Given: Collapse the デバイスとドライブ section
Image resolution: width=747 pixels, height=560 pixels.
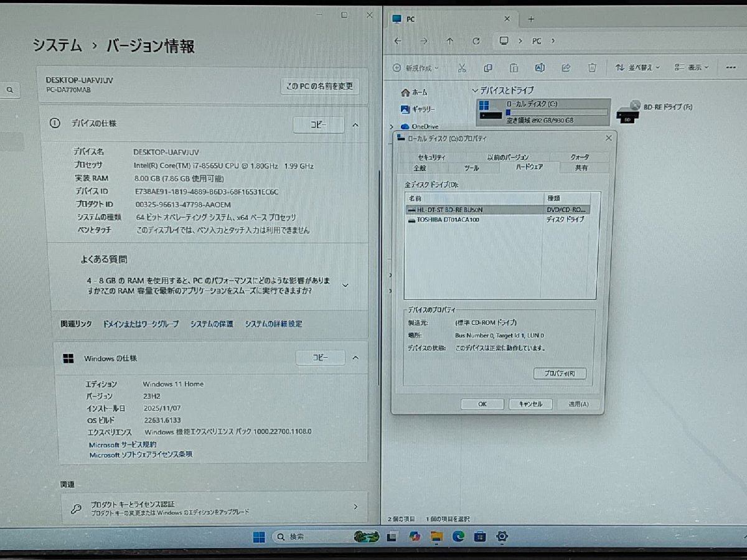Looking at the screenshot, I should [x=476, y=90].
